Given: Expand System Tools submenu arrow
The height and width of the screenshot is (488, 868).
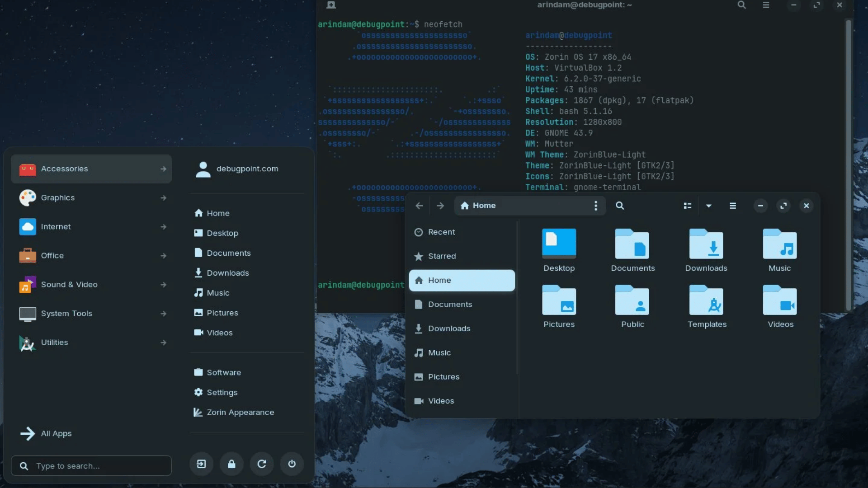Looking at the screenshot, I should (163, 314).
